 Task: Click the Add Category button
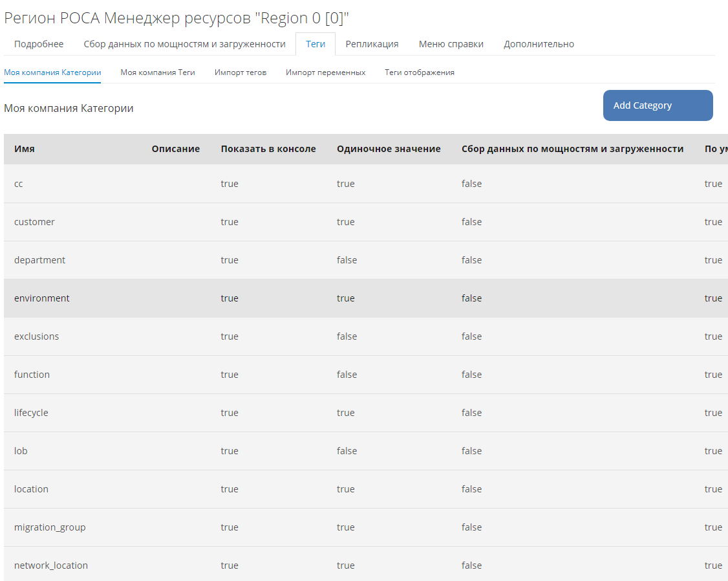click(x=658, y=105)
